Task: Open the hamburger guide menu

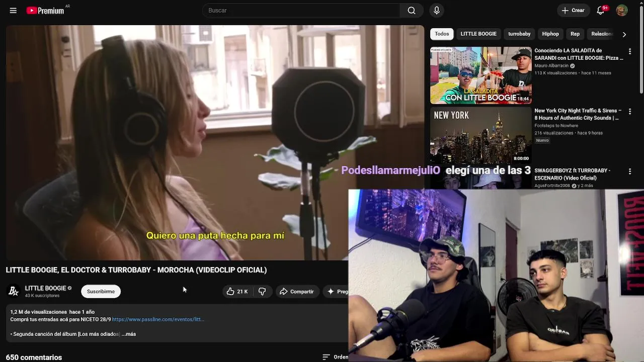Action: coord(13,11)
